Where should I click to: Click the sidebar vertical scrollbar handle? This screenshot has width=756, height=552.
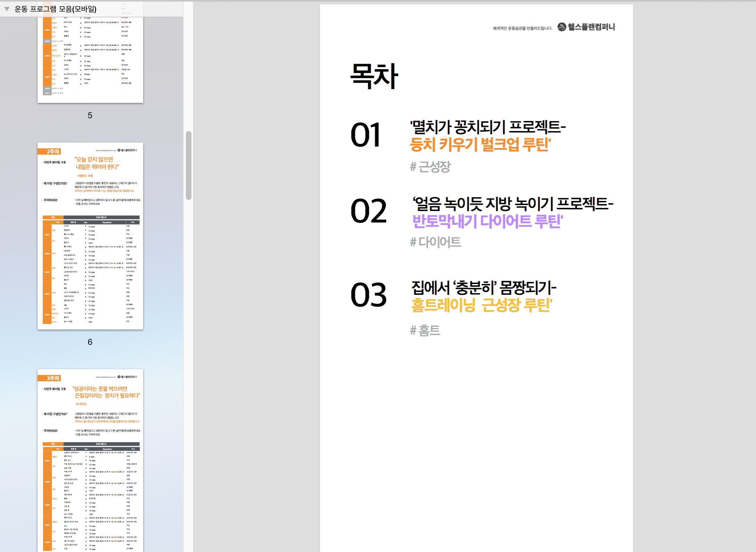click(x=189, y=165)
